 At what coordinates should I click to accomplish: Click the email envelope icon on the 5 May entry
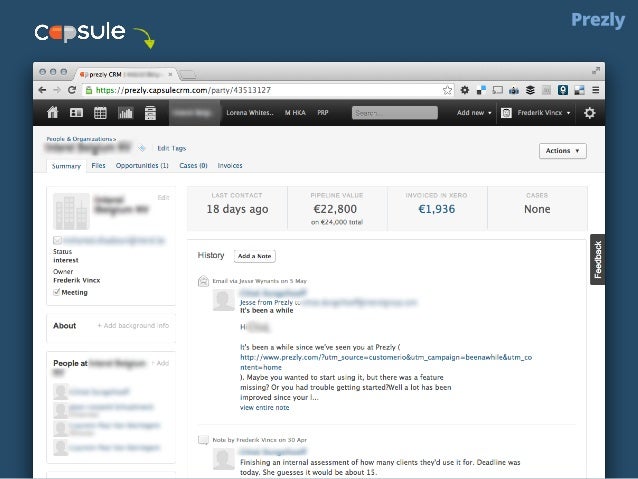pyautogui.click(x=203, y=281)
